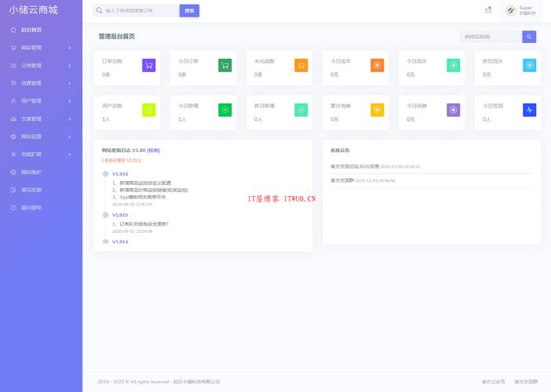Screen dimensions: 551x392
Task: Click the orange yen icon on 今日成本 card
Action: (377, 65)
